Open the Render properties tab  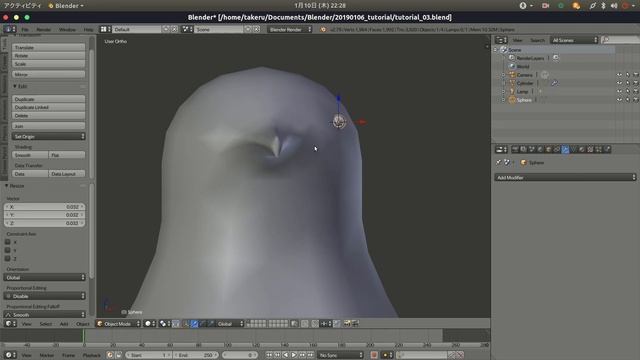pyautogui.click(x=515, y=149)
